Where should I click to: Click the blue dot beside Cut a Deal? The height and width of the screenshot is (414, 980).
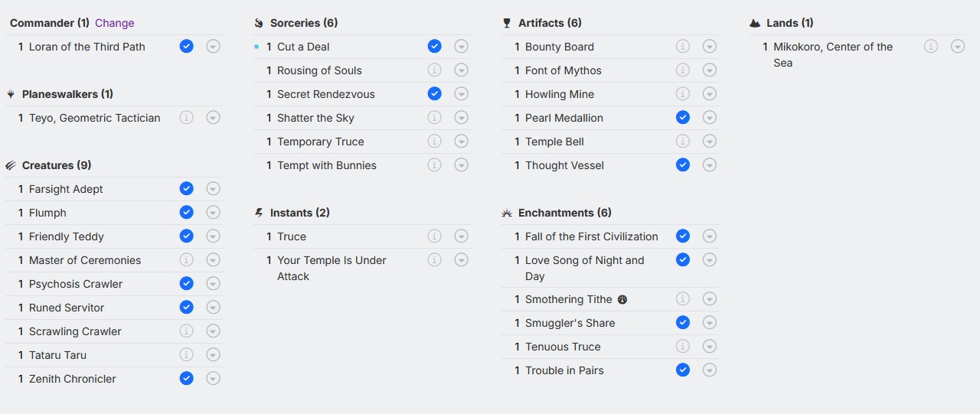tap(257, 47)
